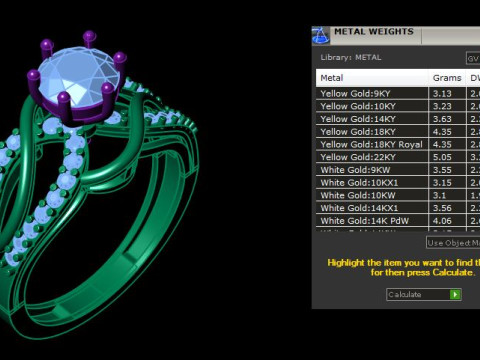The image size is (480, 360).
Task: Click the 3.1 grams value
Action: 439,195
